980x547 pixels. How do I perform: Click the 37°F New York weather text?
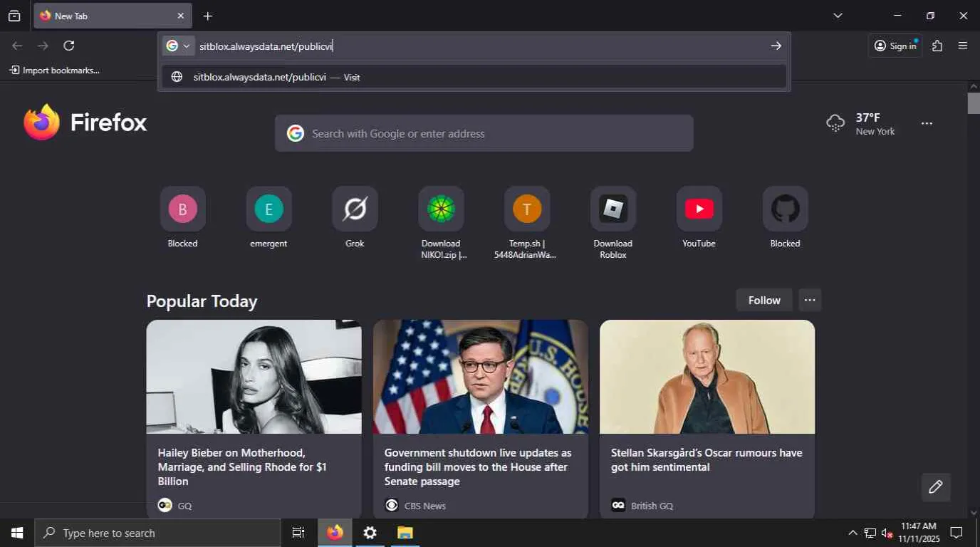point(875,124)
